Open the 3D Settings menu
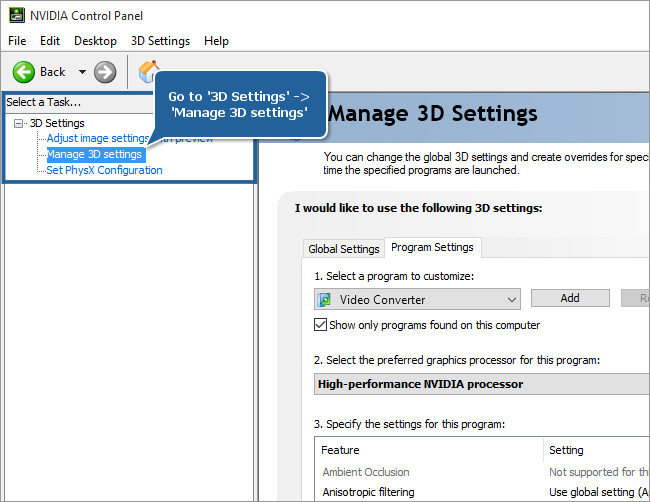 click(x=160, y=41)
